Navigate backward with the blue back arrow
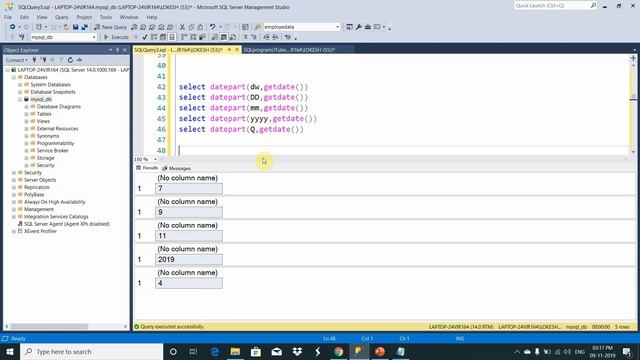This screenshot has height=360, width=640. pyautogui.click(x=13, y=27)
